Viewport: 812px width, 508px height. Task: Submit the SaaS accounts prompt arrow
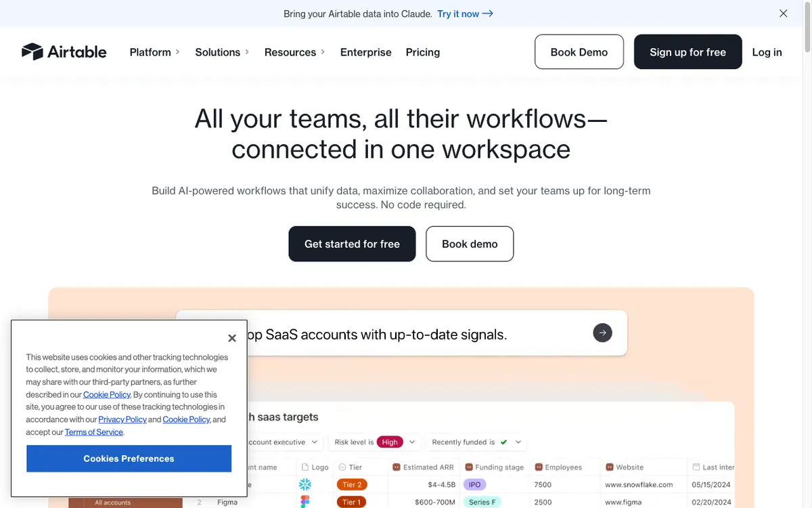pyautogui.click(x=602, y=333)
